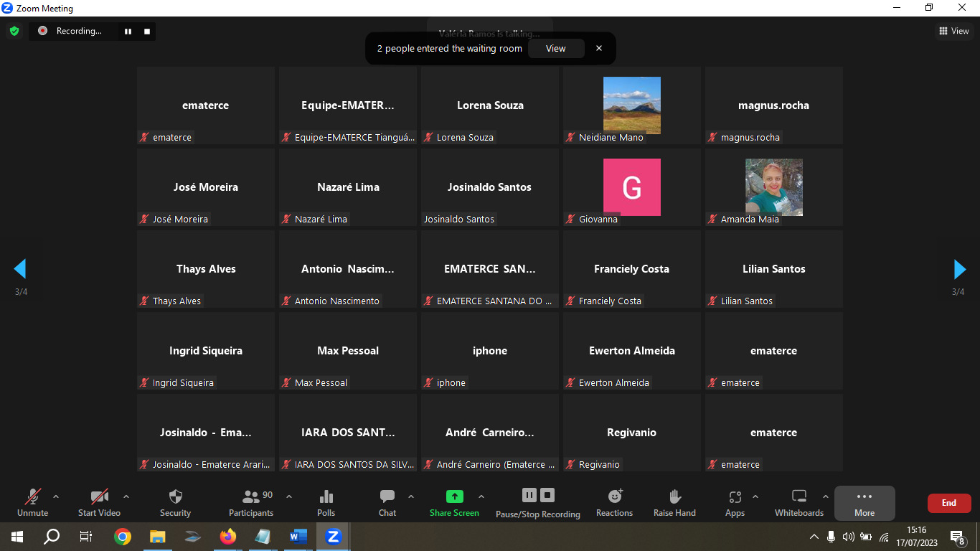Click the red End meeting button
The height and width of the screenshot is (551, 980).
coord(948,503)
